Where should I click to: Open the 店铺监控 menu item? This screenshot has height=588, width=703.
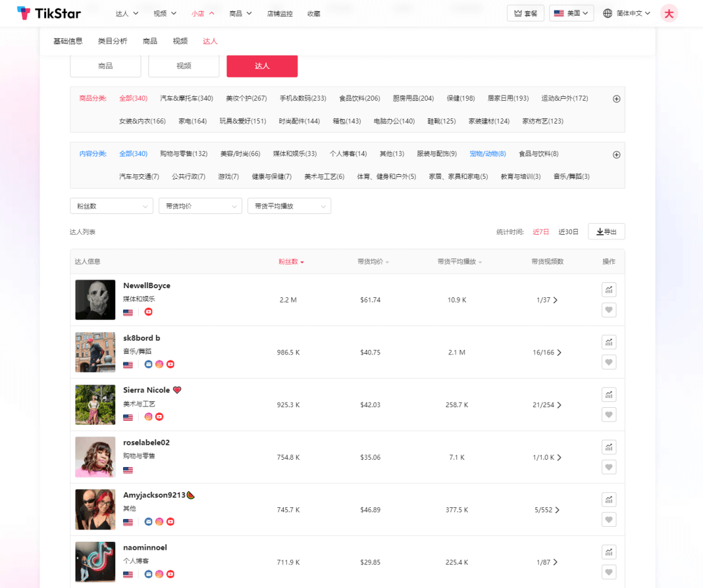[280, 14]
